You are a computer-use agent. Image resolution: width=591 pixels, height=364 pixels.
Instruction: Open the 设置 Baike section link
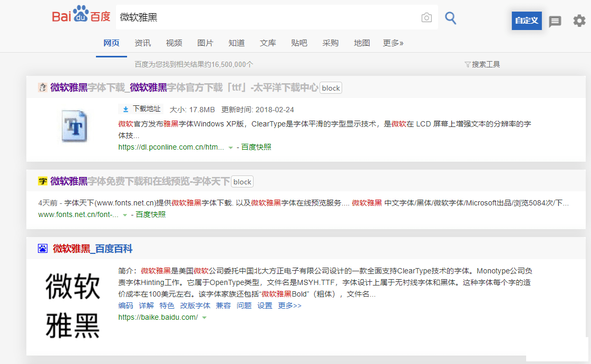click(265, 306)
